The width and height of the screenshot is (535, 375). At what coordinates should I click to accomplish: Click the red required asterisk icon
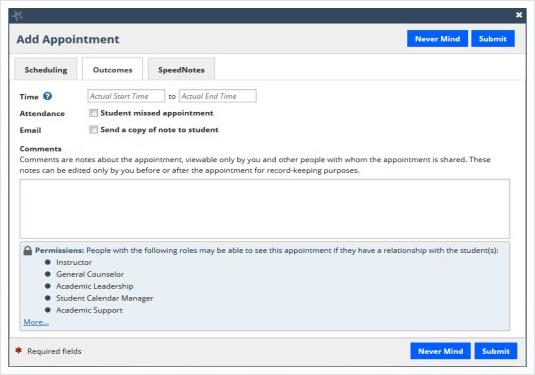[18, 350]
